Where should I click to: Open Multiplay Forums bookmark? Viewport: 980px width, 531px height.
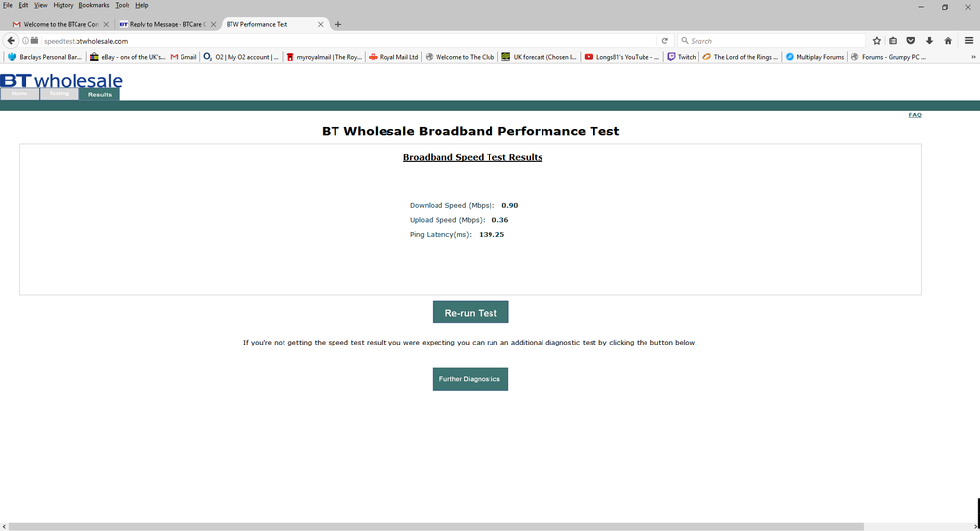[x=814, y=57]
